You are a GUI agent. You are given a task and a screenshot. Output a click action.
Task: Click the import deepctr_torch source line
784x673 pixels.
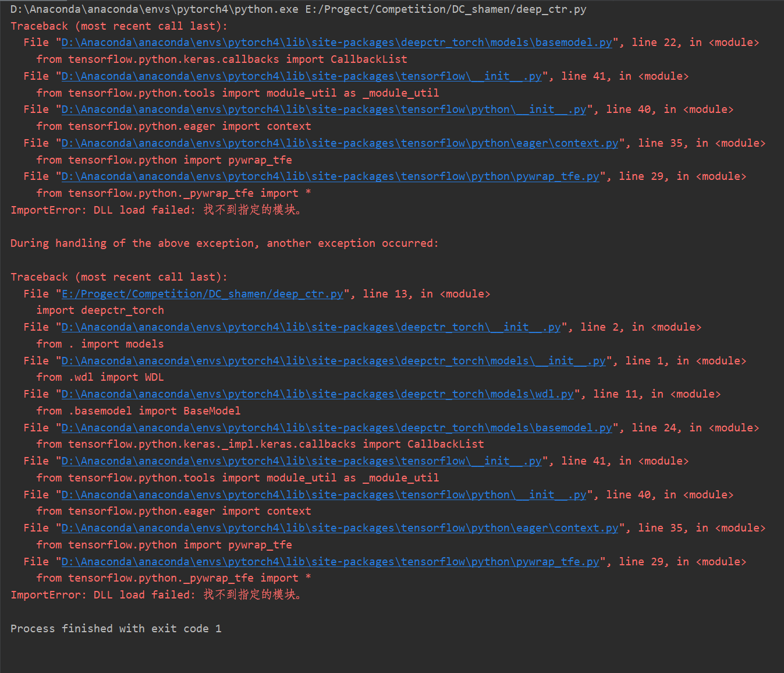pos(101,310)
